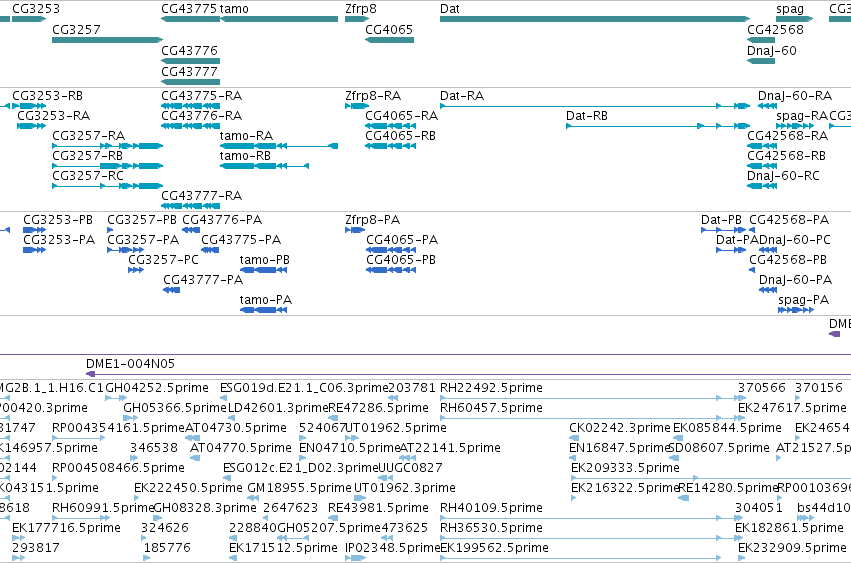This screenshot has height=563, width=851.
Task: Select EST EK209333.5prime
Action: [625, 467]
